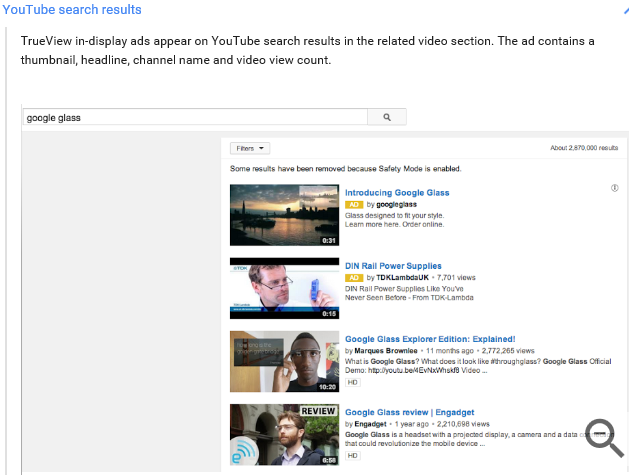629x475 pixels.
Task: Click the TDK video thumbnail 0:15
Action: (284, 288)
